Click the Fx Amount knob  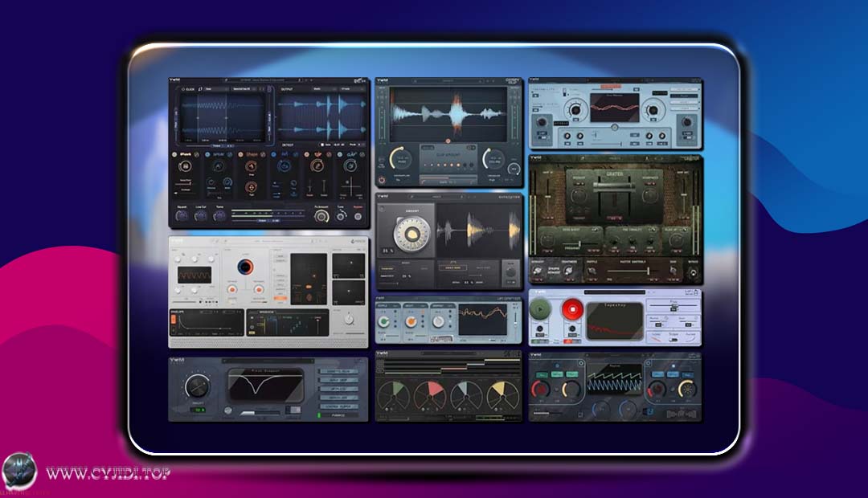tap(321, 214)
